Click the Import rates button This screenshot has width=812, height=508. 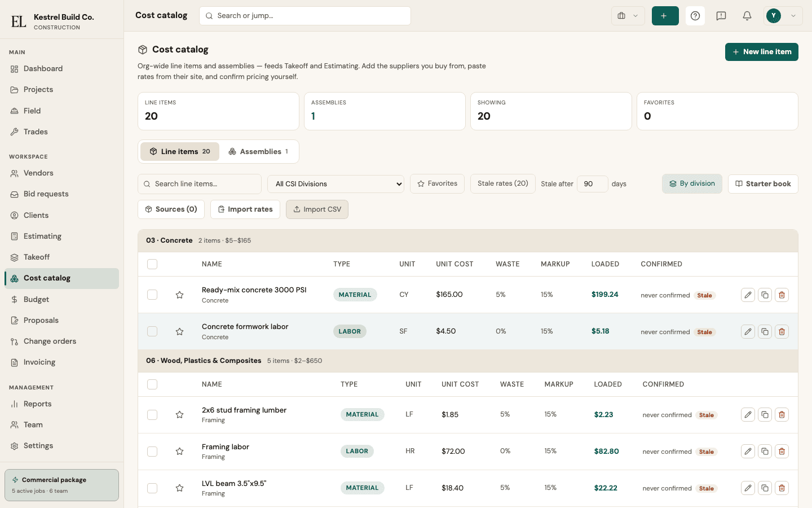pos(245,209)
